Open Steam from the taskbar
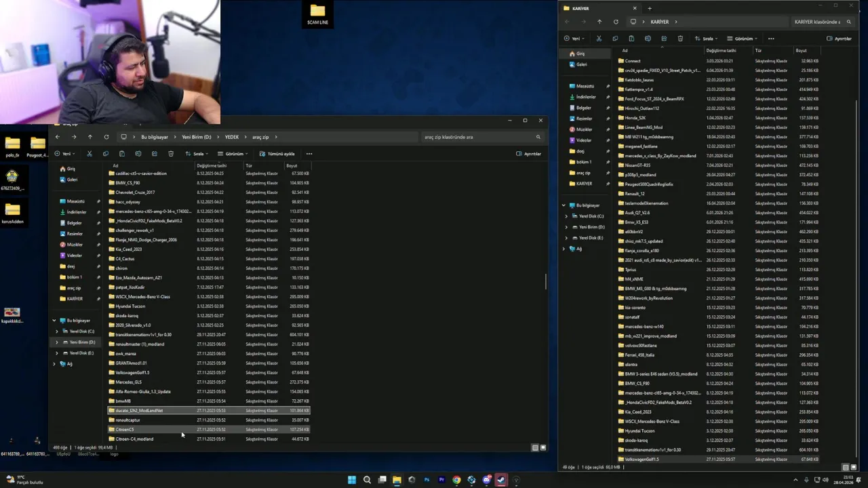Screen dimensions: 868x488 (501, 480)
